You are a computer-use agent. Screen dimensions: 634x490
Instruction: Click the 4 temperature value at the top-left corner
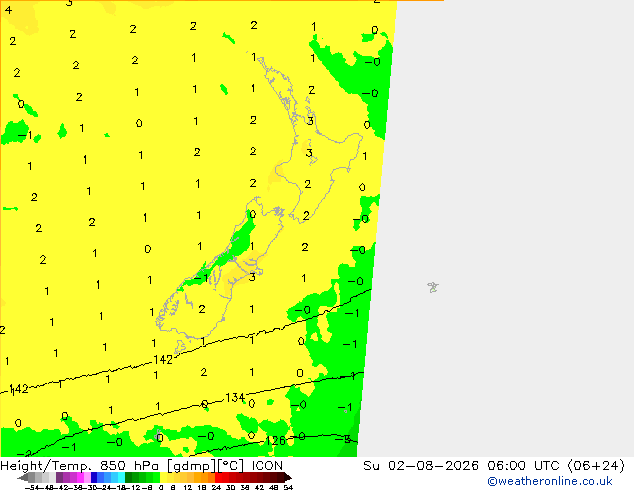click(x=8, y=10)
